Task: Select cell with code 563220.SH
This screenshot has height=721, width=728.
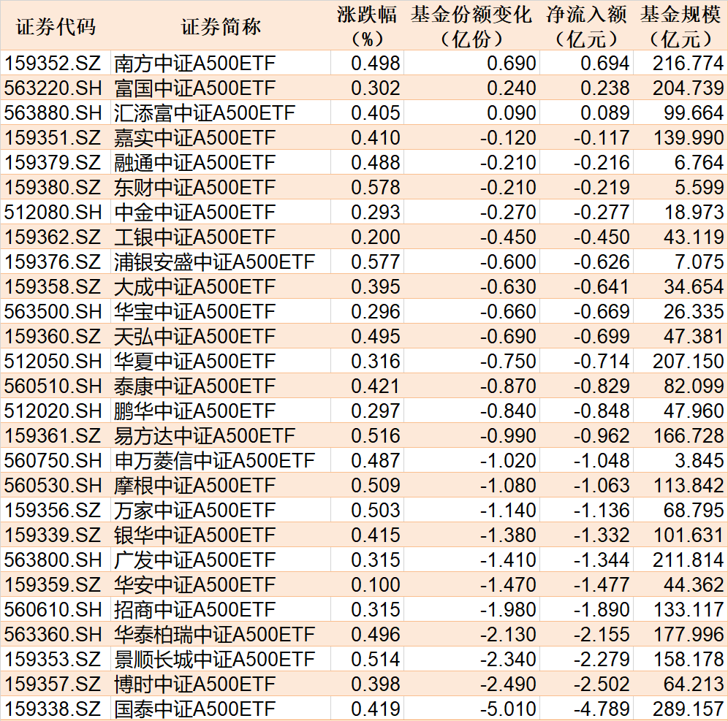Action: (x=56, y=88)
